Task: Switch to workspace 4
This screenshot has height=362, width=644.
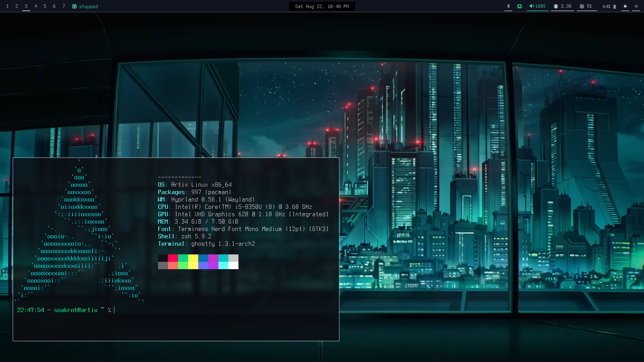Action: point(36,6)
